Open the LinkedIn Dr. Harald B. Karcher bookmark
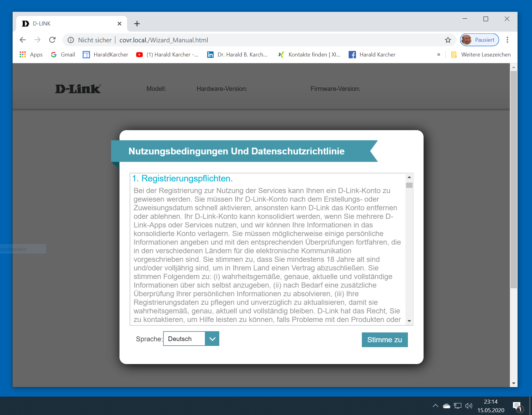 (x=237, y=55)
